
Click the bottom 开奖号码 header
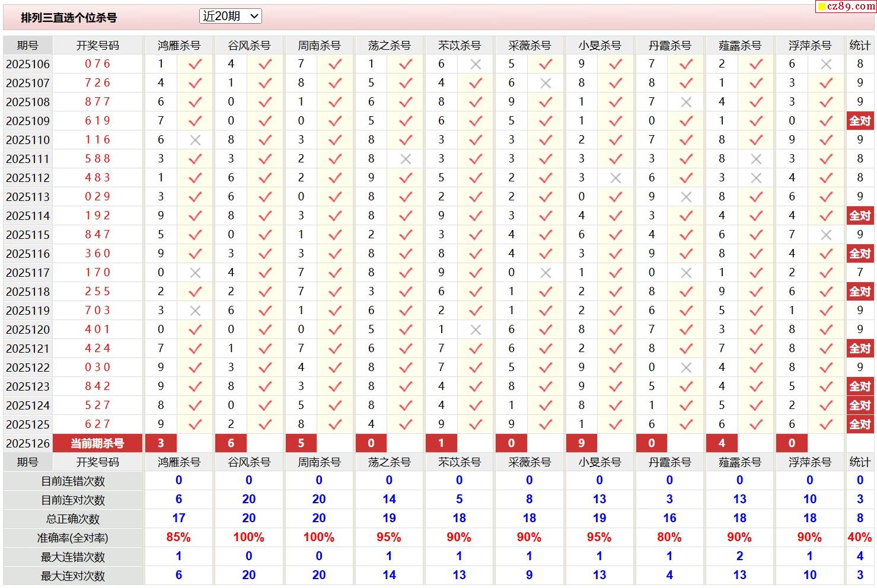coord(98,462)
